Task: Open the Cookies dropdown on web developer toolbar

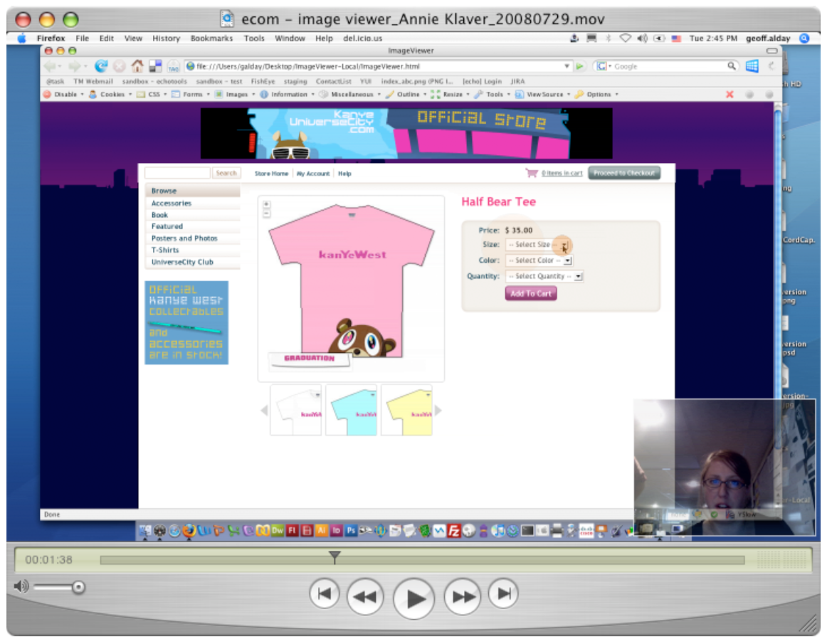Action: tap(111, 95)
